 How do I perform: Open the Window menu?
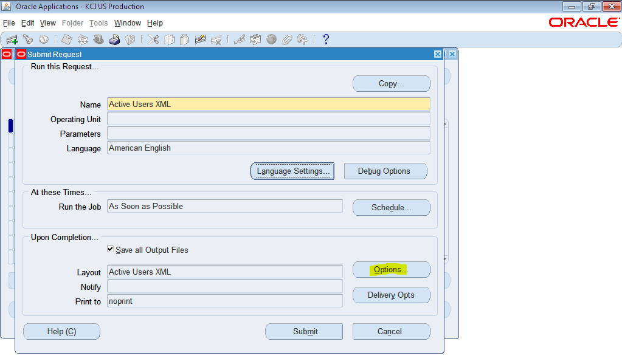tap(127, 23)
